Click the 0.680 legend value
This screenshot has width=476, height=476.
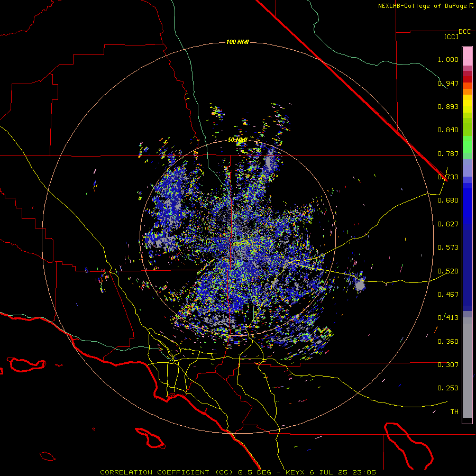[448, 200]
